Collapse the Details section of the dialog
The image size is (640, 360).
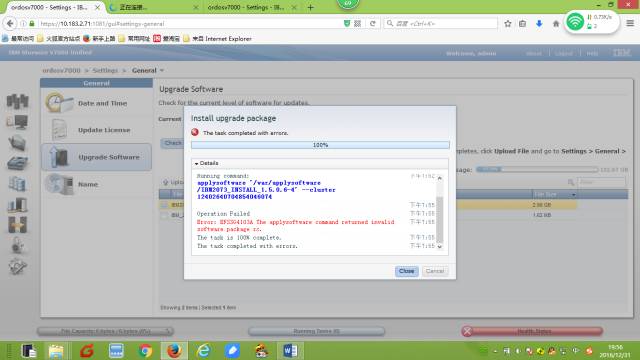[207, 163]
